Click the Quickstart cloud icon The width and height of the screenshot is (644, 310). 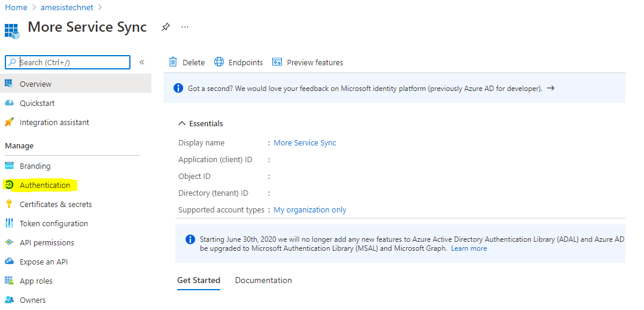(9, 103)
